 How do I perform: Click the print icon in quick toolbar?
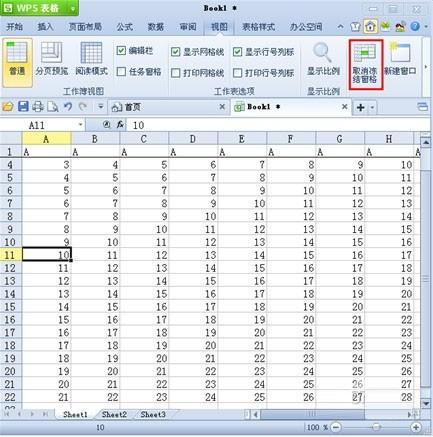click(x=38, y=107)
